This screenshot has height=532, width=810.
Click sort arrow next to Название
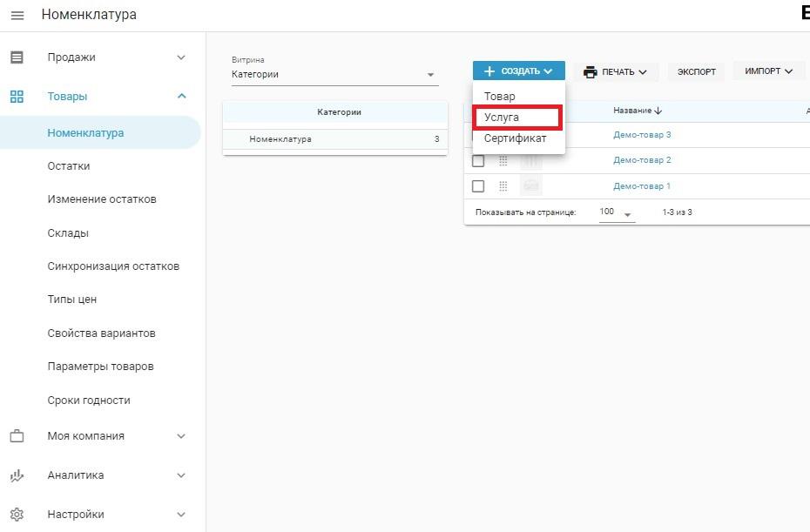[x=658, y=111]
